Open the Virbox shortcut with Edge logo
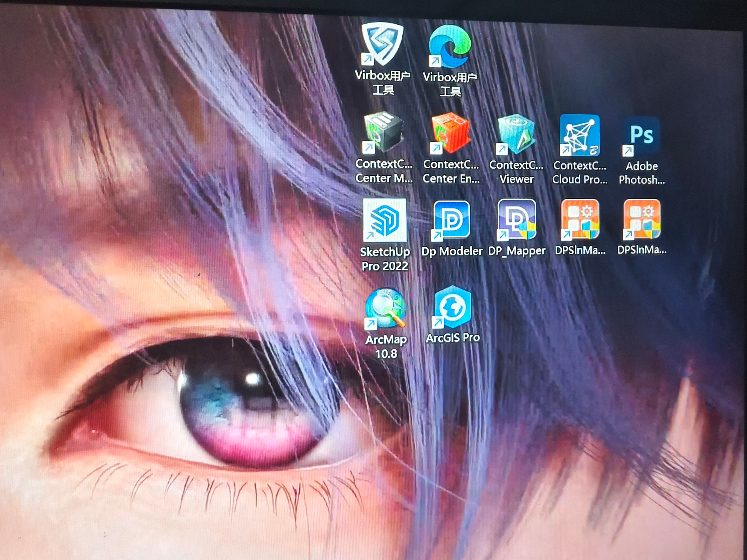 [x=449, y=46]
